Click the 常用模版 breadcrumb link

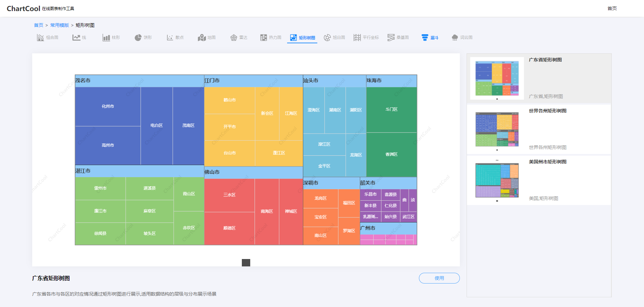pyautogui.click(x=59, y=25)
